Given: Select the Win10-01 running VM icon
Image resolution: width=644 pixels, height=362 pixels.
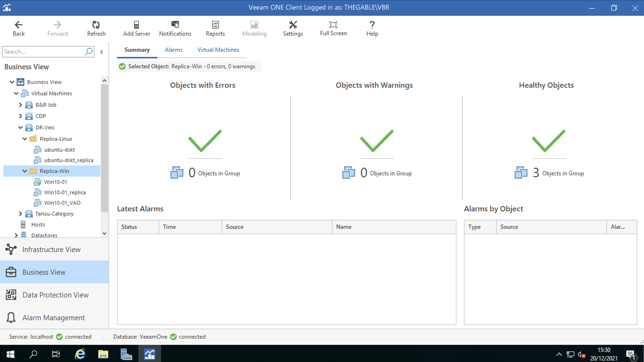Looking at the screenshot, I should [37, 182].
